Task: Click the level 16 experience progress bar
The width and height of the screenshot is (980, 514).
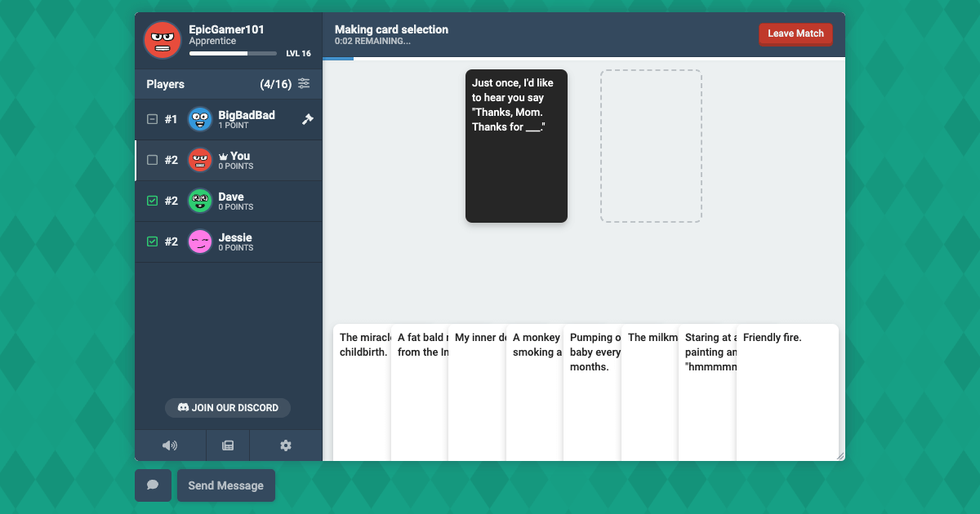Action: [233, 53]
